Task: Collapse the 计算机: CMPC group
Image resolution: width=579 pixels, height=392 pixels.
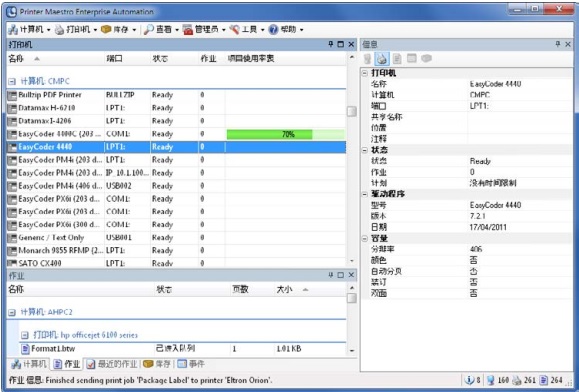Action: point(12,81)
